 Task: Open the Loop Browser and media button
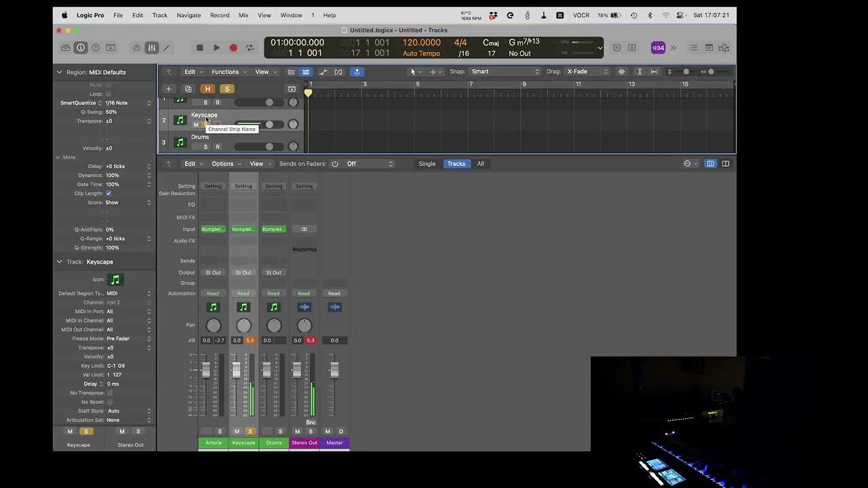724,47
